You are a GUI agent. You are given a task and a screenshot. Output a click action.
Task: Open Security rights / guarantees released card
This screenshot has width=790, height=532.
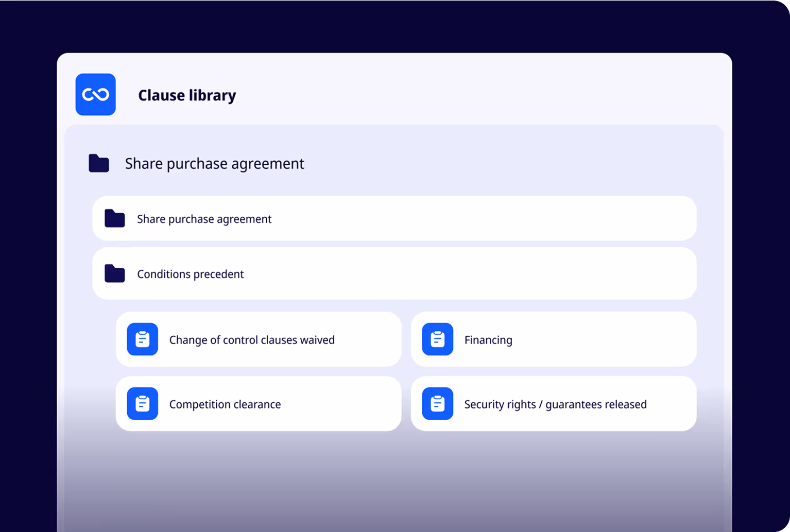coord(554,404)
